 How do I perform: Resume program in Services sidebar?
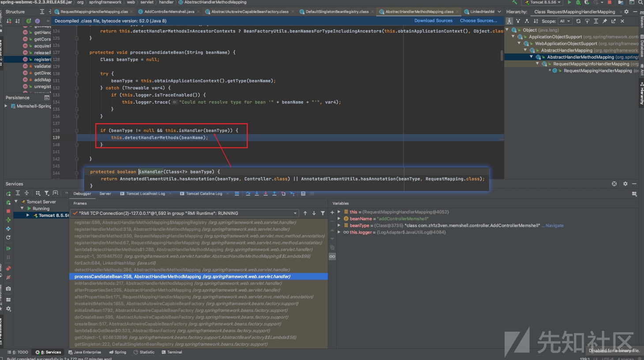coord(8,248)
